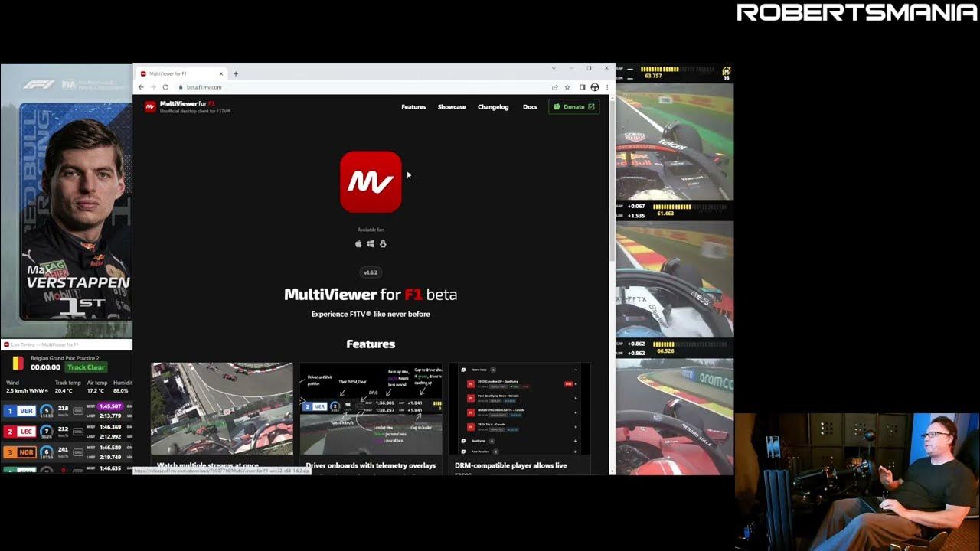Click LEC's gear and RPM gauge
The image size is (980, 551).
tap(46, 432)
